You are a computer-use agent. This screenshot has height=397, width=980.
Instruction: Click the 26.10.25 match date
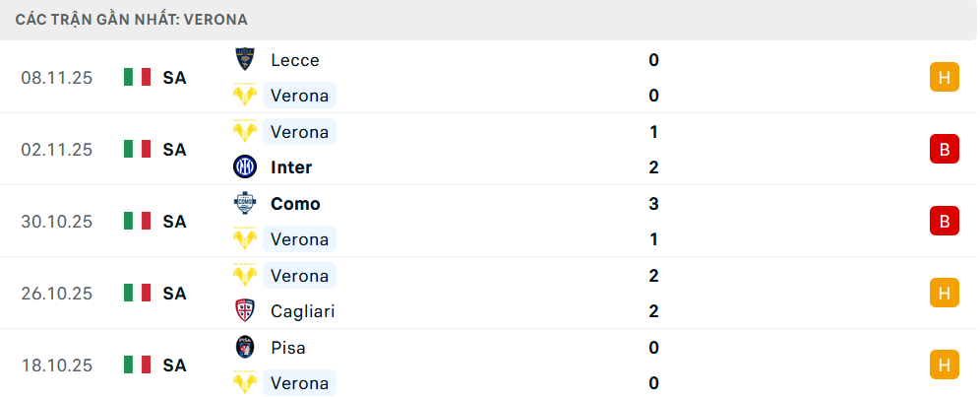[56, 294]
